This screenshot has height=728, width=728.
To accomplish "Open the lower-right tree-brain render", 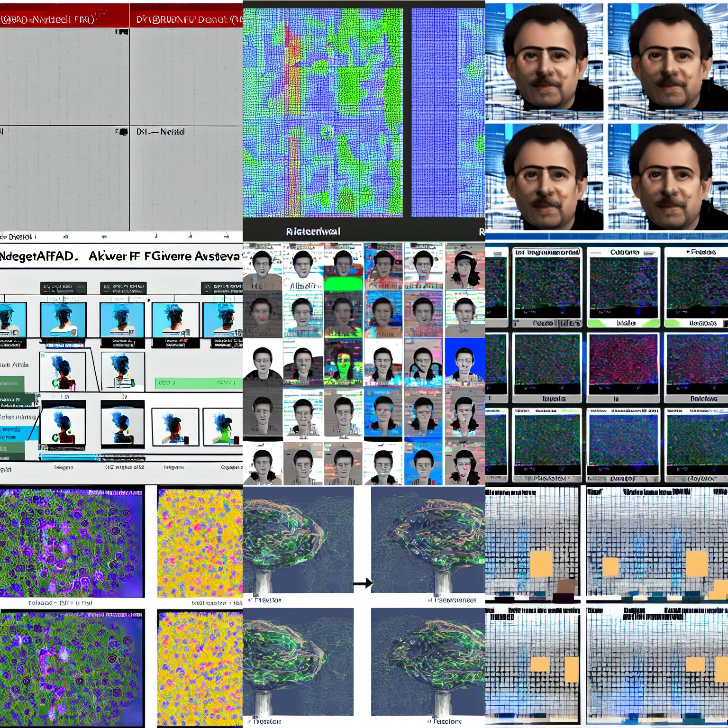I will pyautogui.click(x=428, y=662).
